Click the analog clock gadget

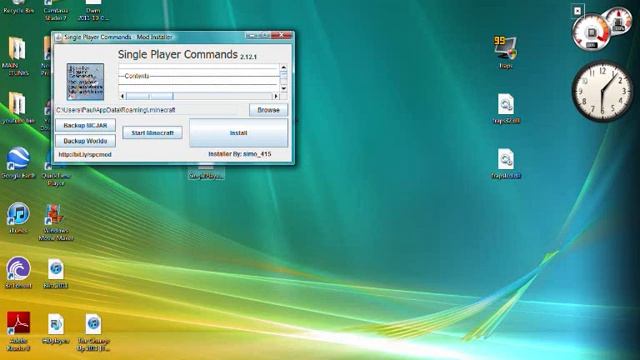click(x=602, y=92)
